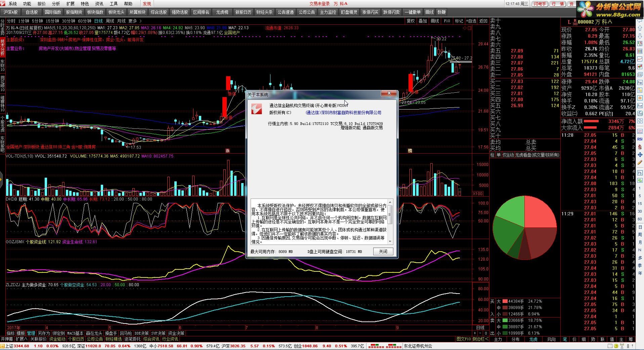
Task: Click the 关闭 button in about dialog
Action: pos(383,251)
